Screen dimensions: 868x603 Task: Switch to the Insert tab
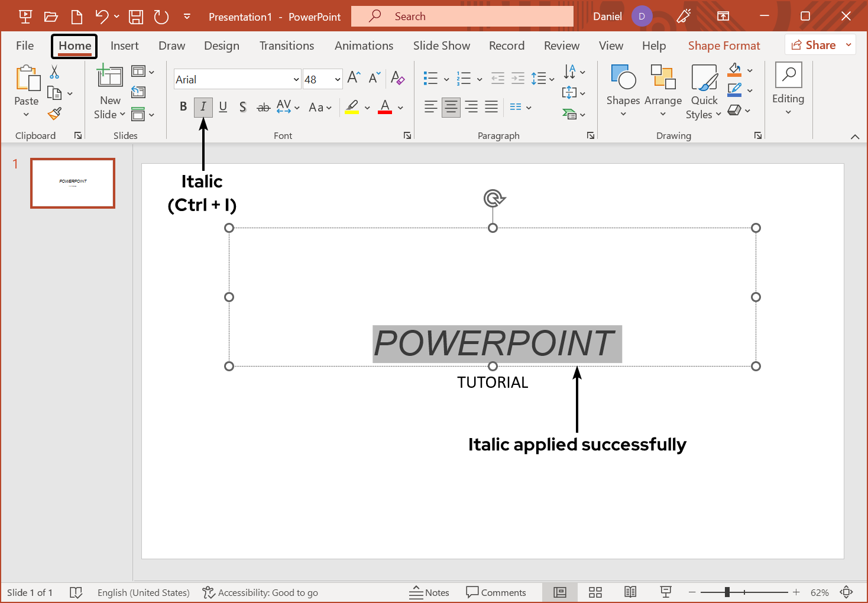pos(124,46)
